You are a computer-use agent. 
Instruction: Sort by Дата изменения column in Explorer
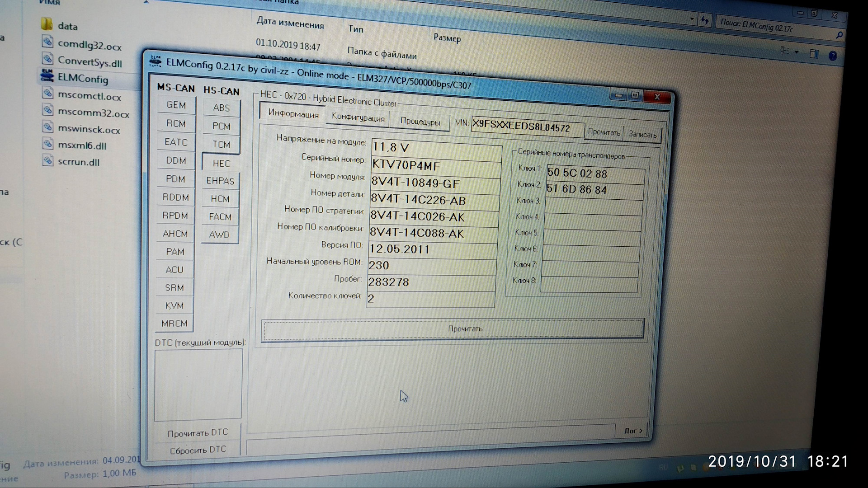tap(290, 23)
